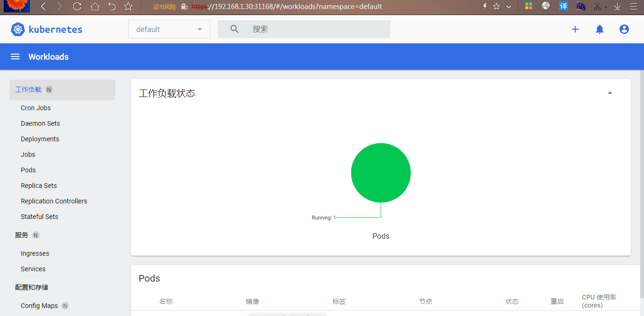Click the 节点 column header
The image size is (644, 316).
click(425, 301)
